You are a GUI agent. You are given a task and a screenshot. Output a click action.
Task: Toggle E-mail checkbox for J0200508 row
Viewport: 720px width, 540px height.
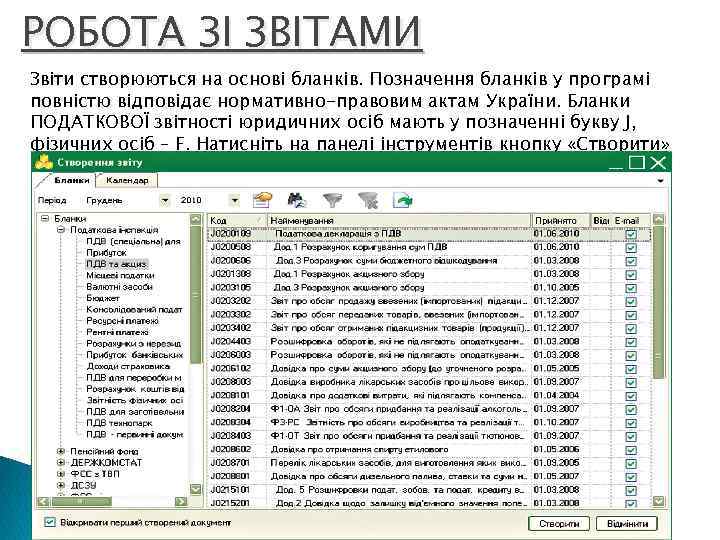click(631, 248)
